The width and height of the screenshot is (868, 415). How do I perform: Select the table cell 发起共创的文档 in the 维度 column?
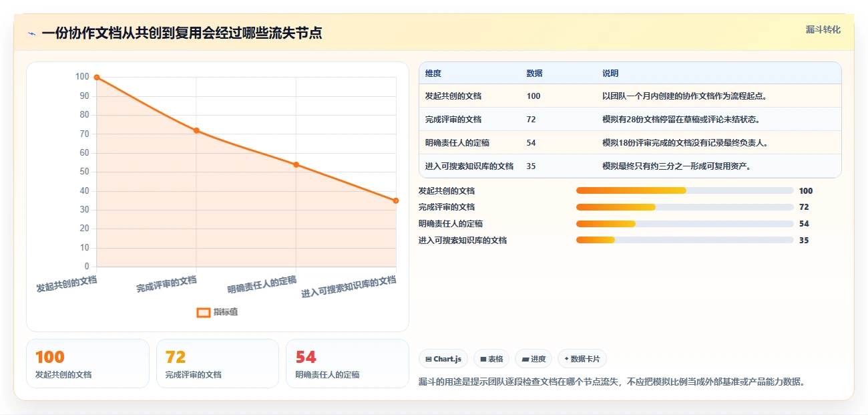click(453, 96)
